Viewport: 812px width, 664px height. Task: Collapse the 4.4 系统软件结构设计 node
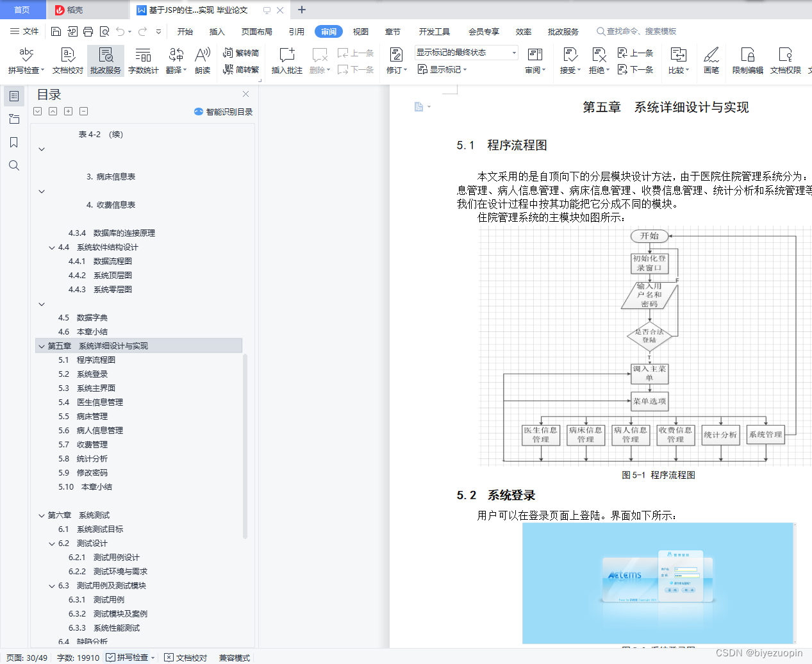point(52,247)
